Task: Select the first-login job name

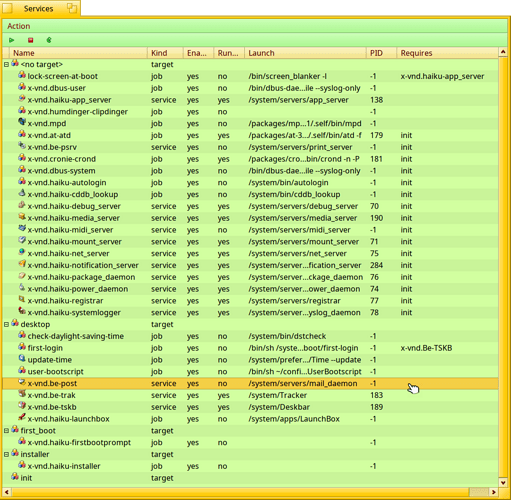Action: [x=45, y=348]
